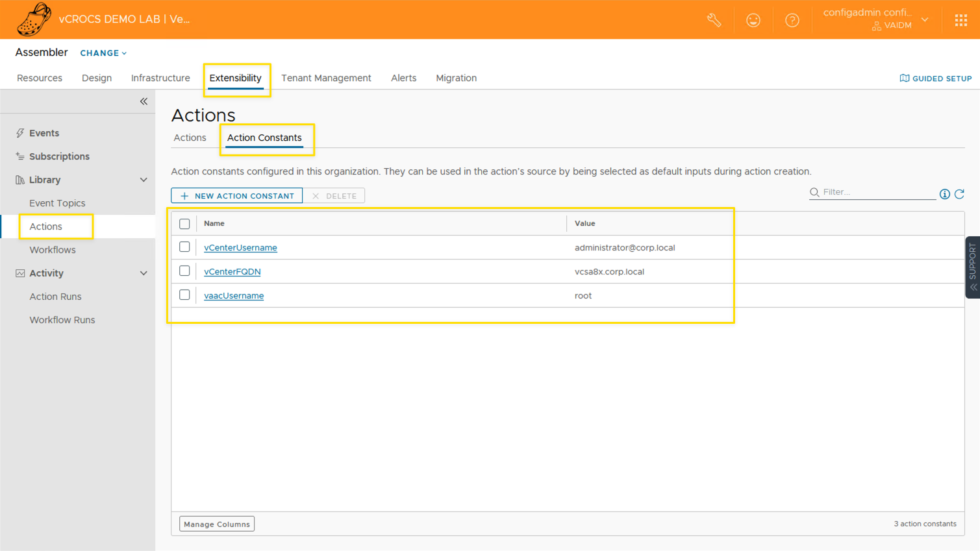This screenshot has height=551, width=980.
Task: Switch to the Infrastructure tab
Action: 160,78
